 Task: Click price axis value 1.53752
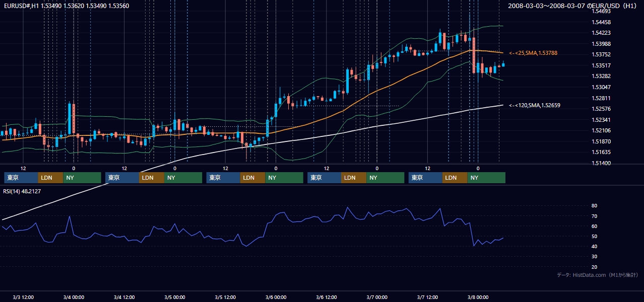[x=601, y=54]
